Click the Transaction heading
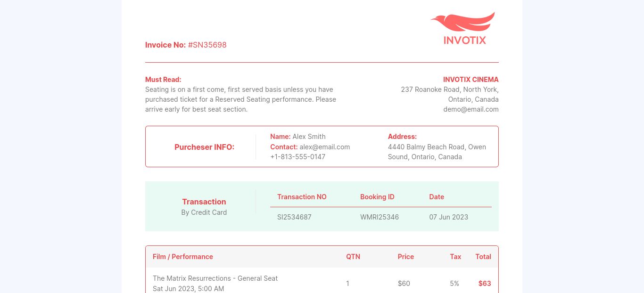644x293 pixels. tap(204, 202)
